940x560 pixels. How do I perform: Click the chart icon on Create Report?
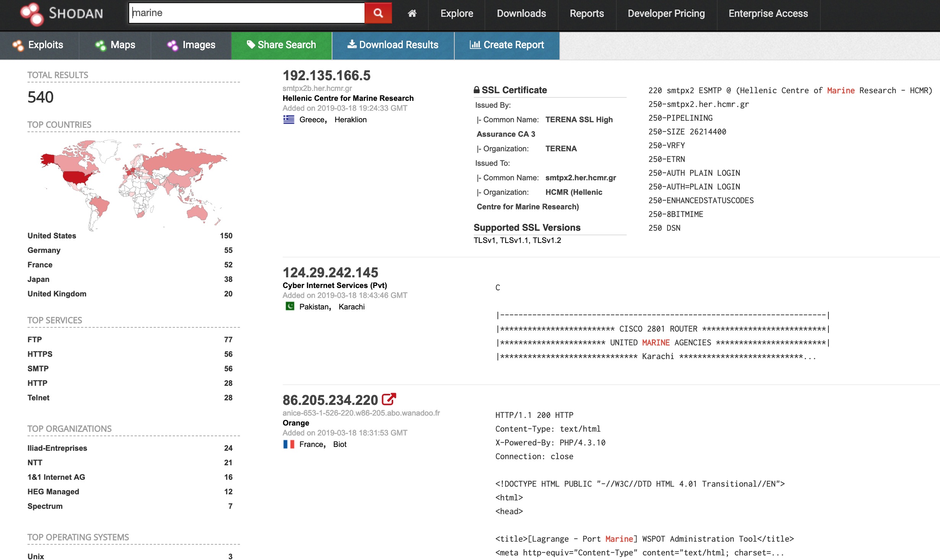tap(475, 44)
